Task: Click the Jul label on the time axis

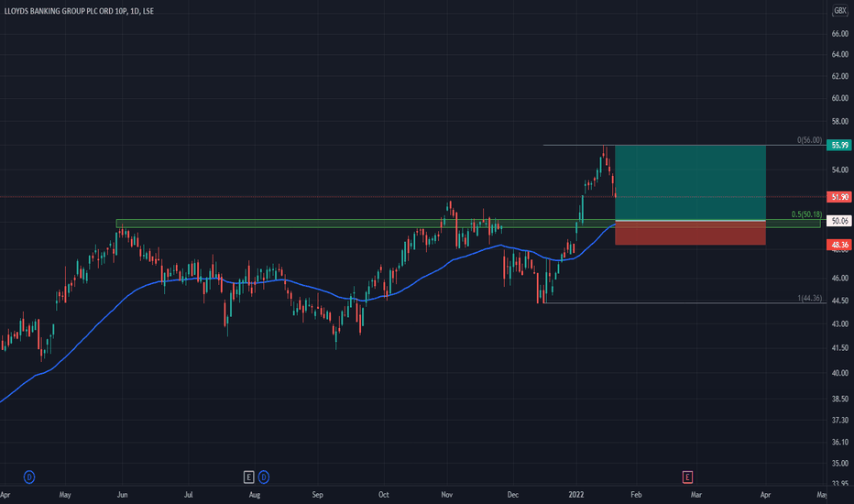Action: coord(188,495)
